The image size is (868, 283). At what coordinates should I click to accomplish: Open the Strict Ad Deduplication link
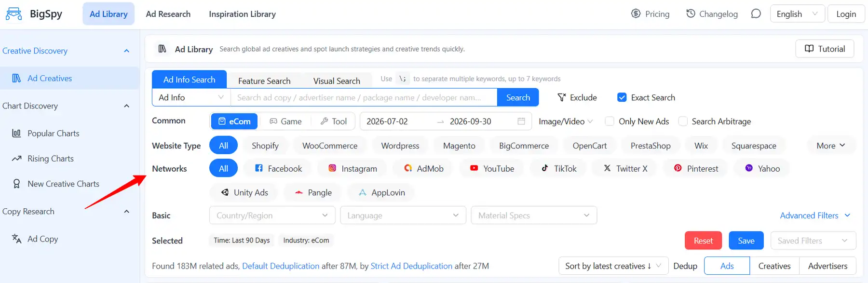pos(411,266)
